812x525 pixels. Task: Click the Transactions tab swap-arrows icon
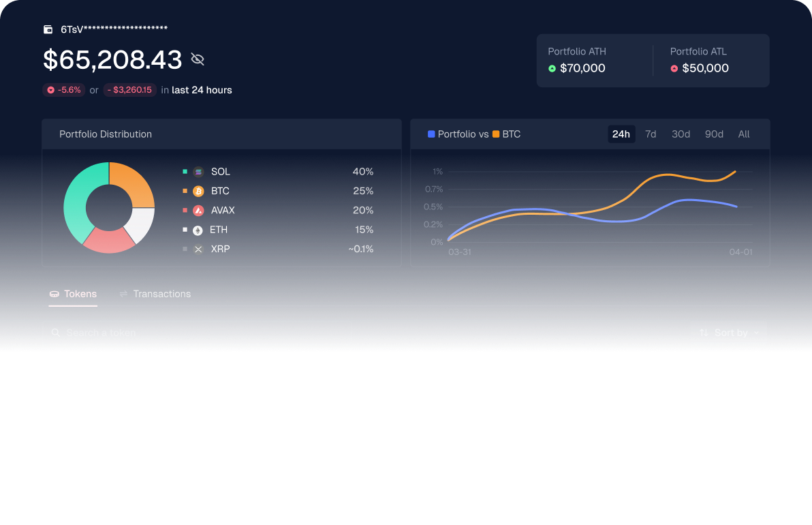(123, 294)
